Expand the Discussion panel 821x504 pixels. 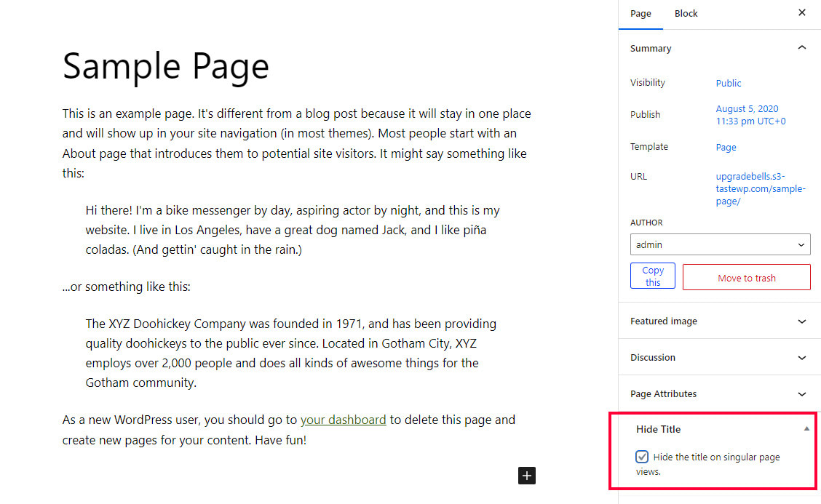(x=719, y=358)
